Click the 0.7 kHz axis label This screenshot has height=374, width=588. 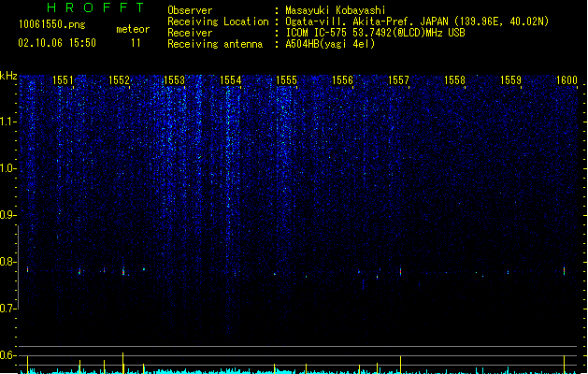(x=7, y=309)
